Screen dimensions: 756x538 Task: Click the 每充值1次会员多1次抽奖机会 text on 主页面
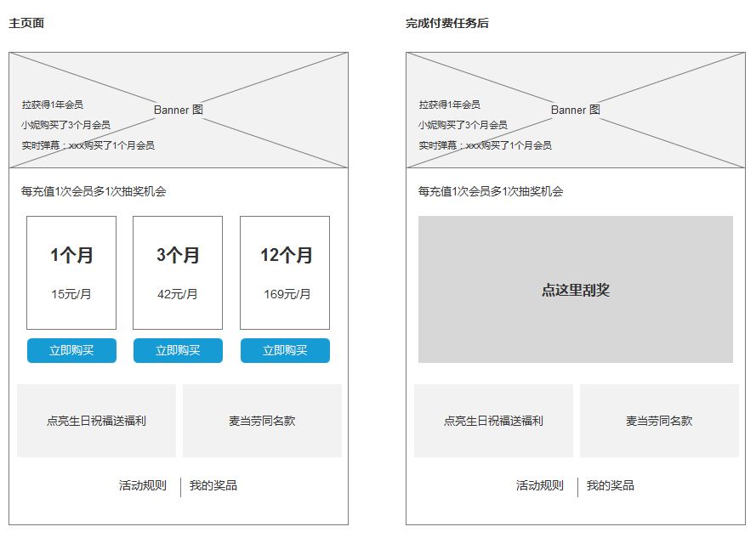(x=94, y=191)
